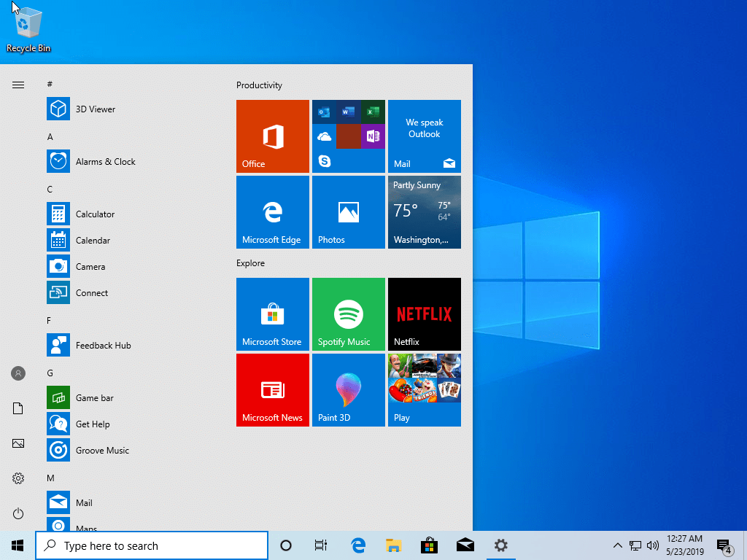Launch Alarms & Clock app
747x560 pixels.
pyautogui.click(x=128, y=161)
